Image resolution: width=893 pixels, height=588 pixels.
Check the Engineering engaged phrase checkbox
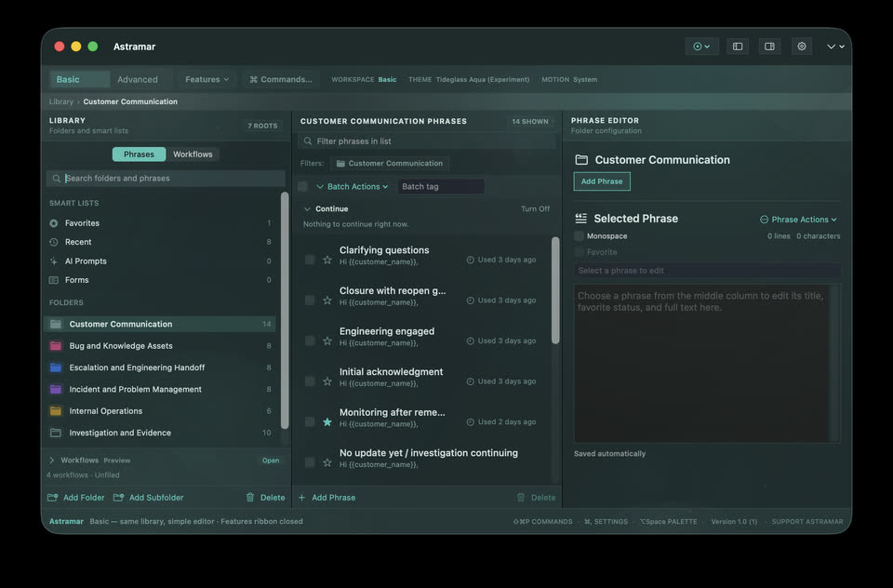(310, 341)
